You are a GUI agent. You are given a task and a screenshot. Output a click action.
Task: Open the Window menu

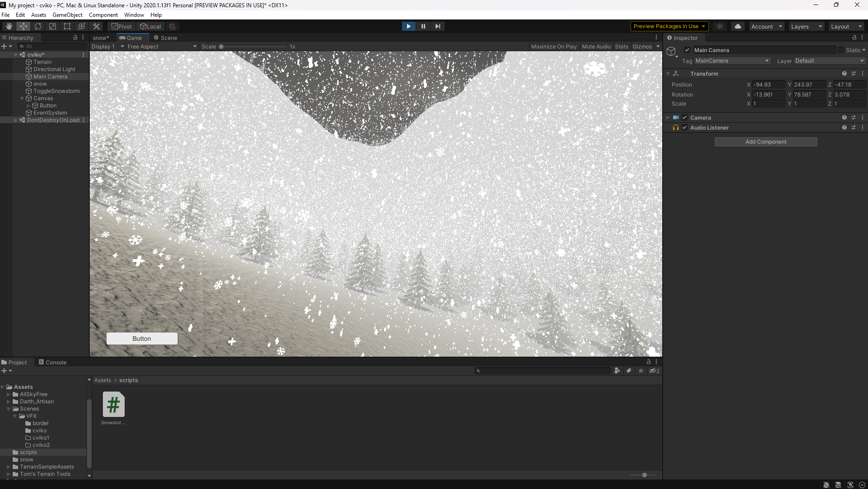(x=134, y=15)
